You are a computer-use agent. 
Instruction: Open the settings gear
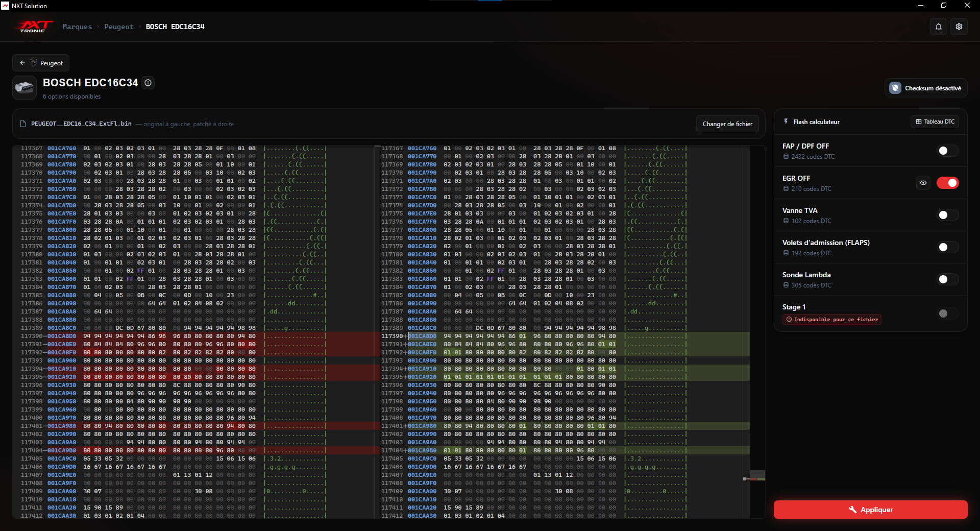click(959, 27)
